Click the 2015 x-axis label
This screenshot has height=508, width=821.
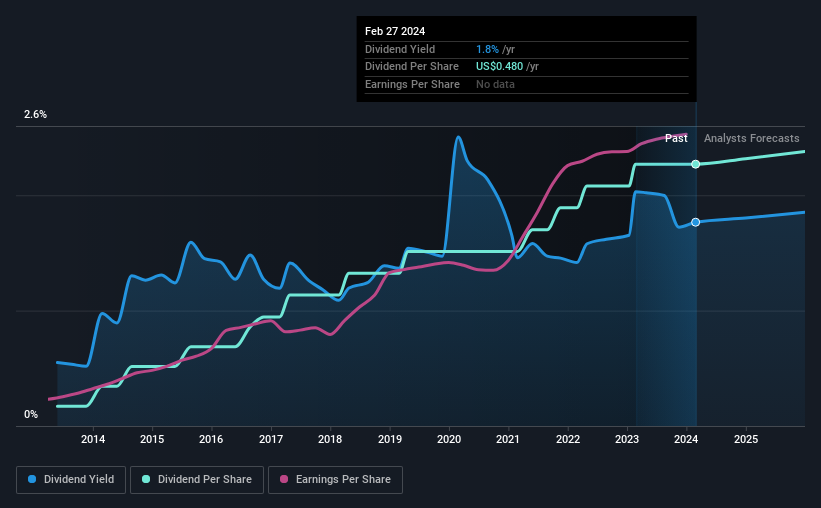coord(152,439)
